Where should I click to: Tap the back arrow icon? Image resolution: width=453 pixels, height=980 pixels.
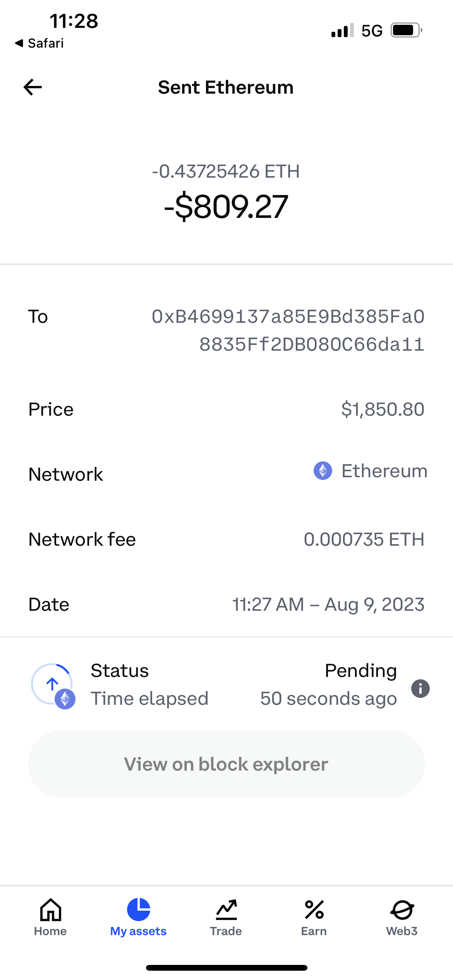pos(33,87)
